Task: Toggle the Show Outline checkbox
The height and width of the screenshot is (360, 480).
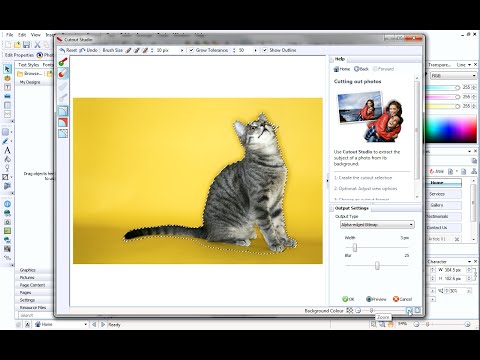Action: (265, 50)
